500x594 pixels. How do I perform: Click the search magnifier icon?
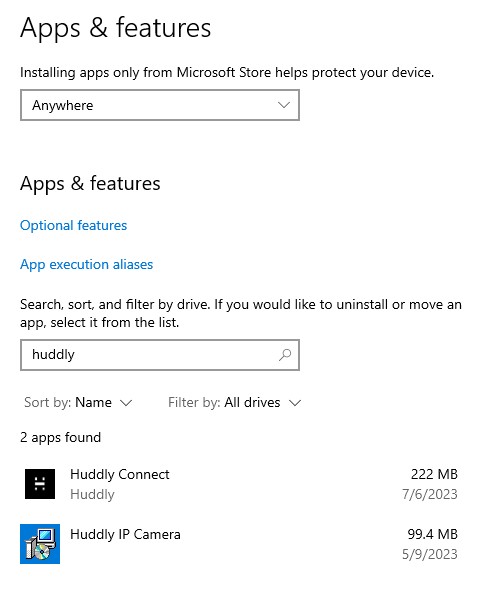(285, 355)
